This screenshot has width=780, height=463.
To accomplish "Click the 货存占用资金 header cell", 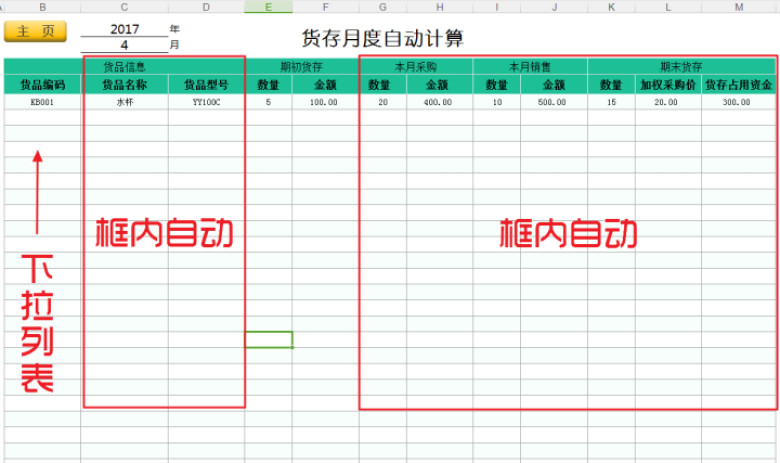I will click(739, 85).
